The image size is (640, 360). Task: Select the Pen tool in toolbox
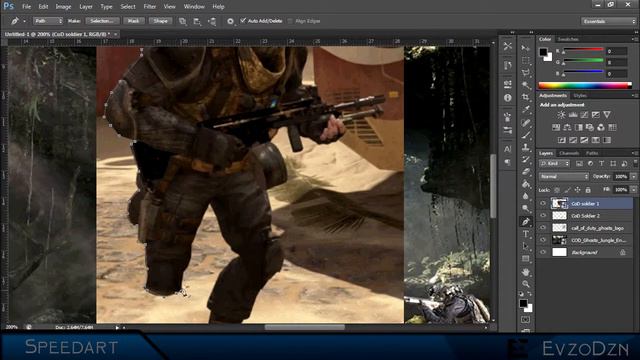[x=526, y=222]
